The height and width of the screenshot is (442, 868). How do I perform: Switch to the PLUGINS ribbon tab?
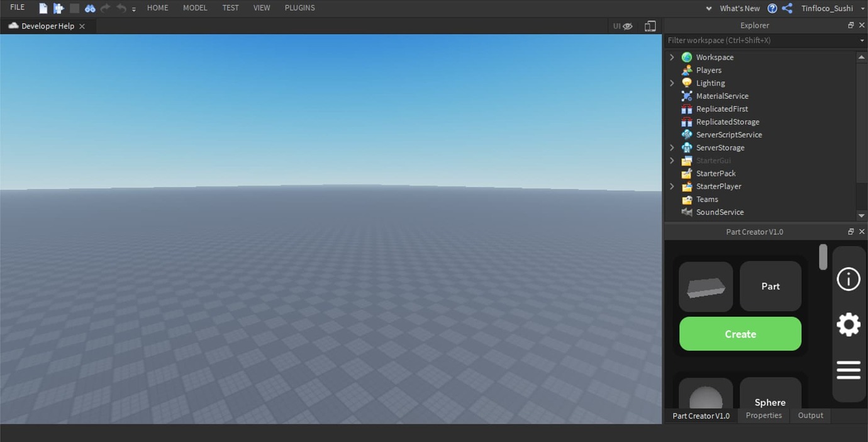point(300,8)
